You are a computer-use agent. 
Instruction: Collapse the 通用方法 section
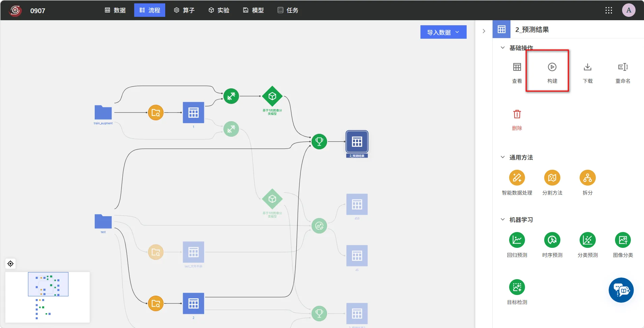[502, 157]
